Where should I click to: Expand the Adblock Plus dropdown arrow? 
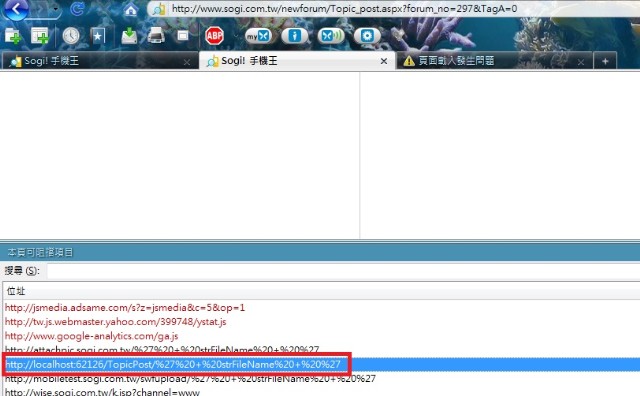click(x=236, y=36)
